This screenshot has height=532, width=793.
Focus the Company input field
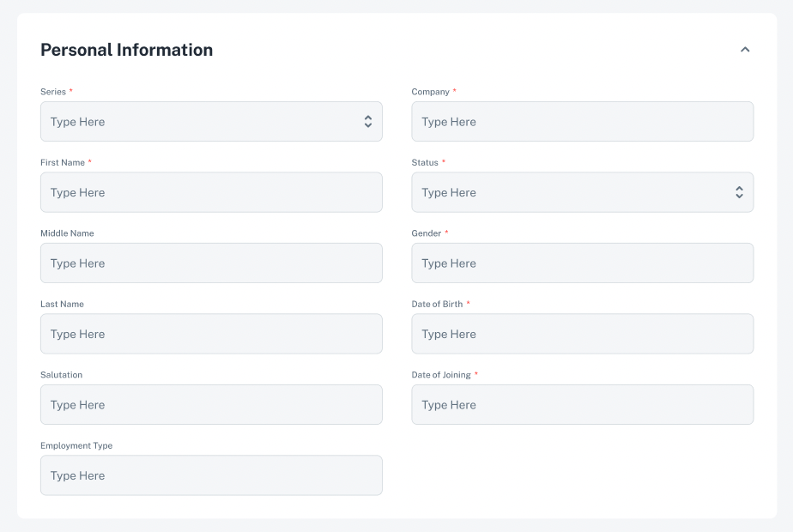coord(582,122)
